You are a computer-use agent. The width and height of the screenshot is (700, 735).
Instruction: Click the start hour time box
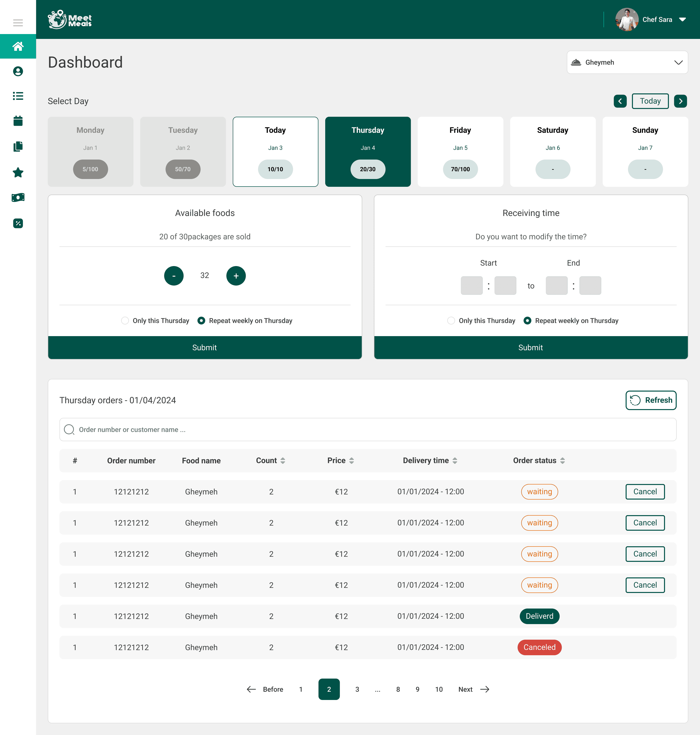point(472,286)
